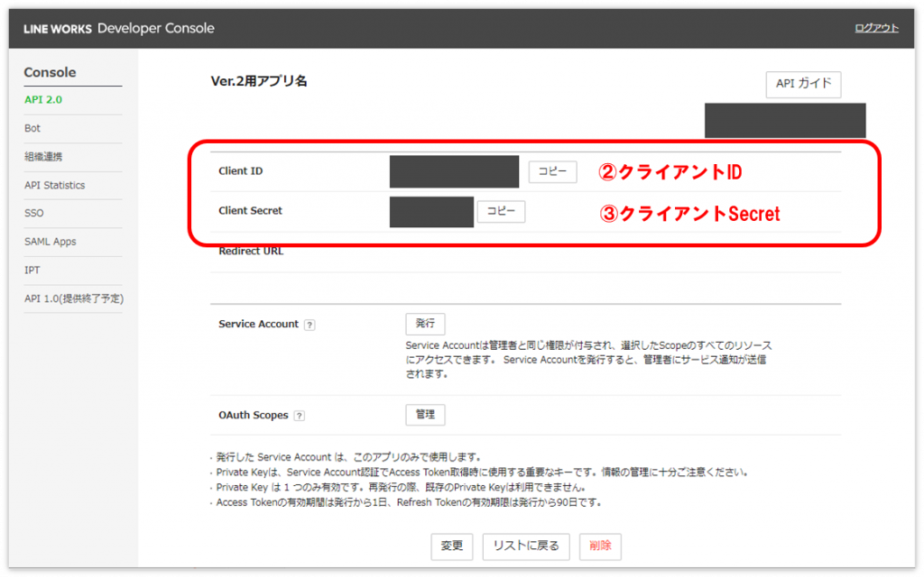
Task: Click the LINE WORKS Developer Console logo
Action: pyautogui.click(x=119, y=28)
